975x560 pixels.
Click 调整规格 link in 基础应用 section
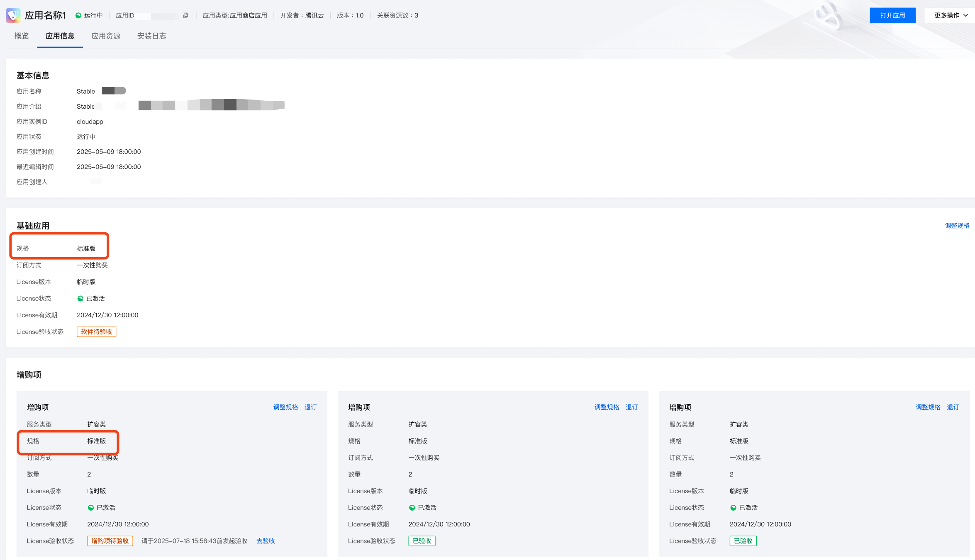tap(957, 226)
